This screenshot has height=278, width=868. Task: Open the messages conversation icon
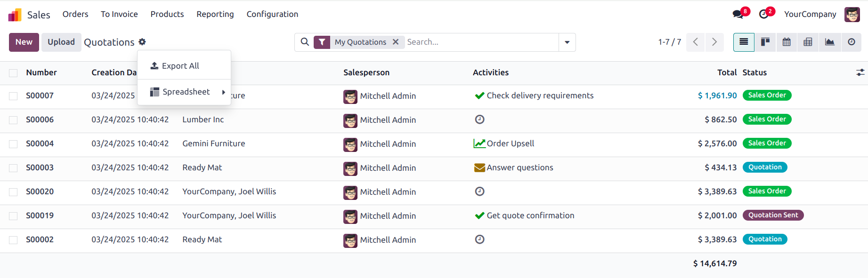click(x=738, y=14)
